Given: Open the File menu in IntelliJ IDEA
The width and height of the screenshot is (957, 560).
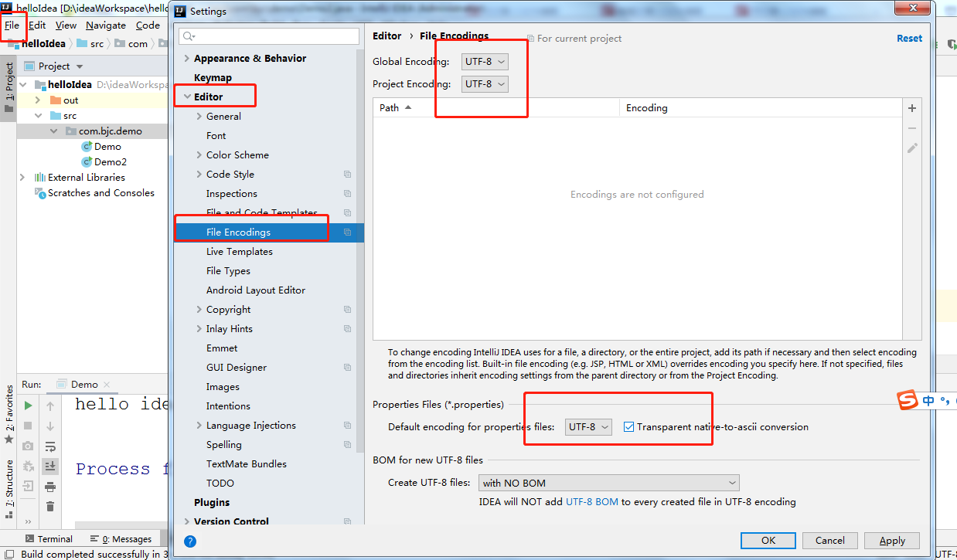Looking at the screenshot, I should point(12,25).
